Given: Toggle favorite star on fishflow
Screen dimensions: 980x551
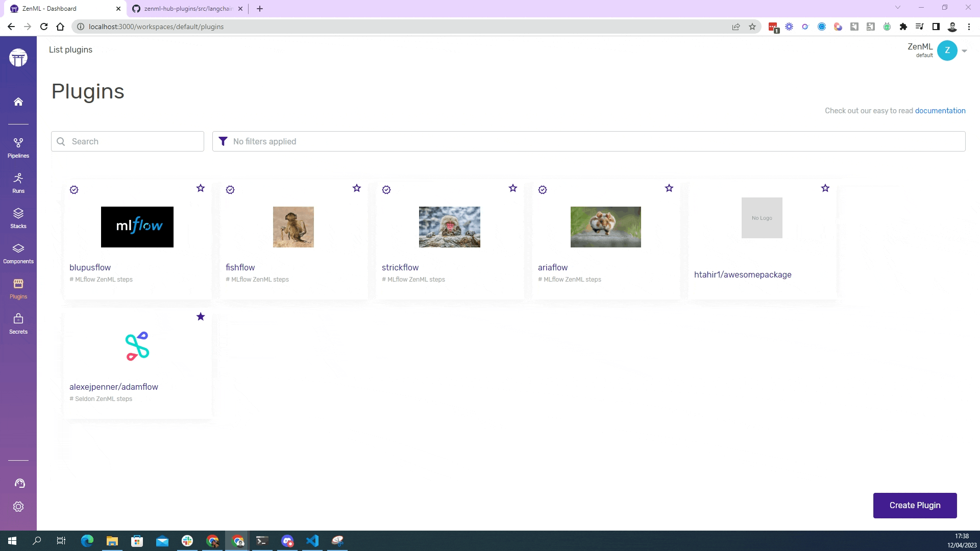Looking at the screenshot, I should pyautogui.click(x=357, y=188).
